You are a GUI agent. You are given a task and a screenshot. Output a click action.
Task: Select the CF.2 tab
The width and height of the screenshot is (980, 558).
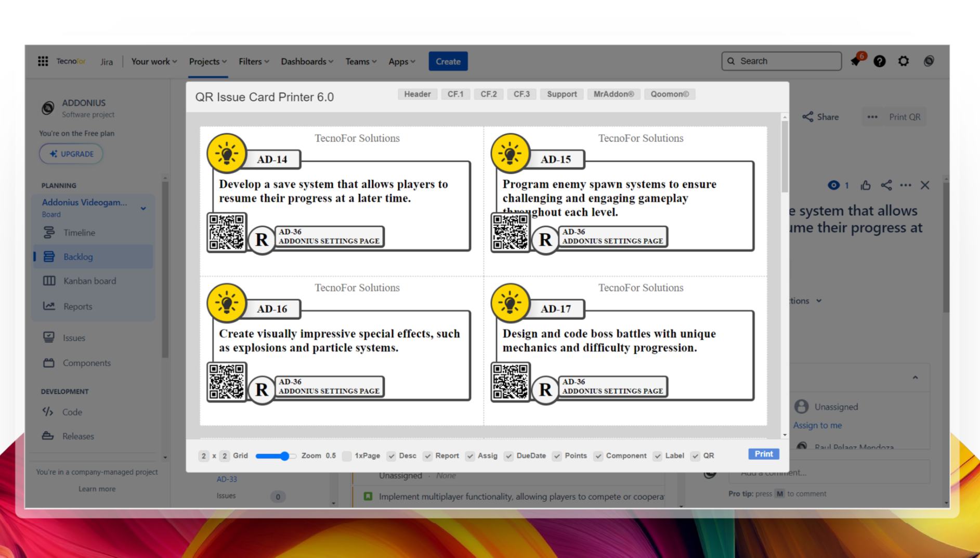click(488, 94)
